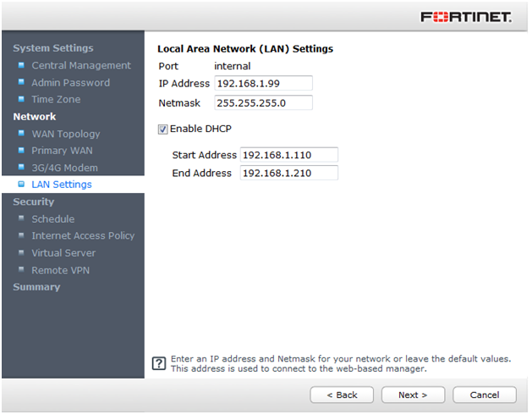Click bullet icon beside Virtual Server
532x420 pixels.
(x=21, y=252)
